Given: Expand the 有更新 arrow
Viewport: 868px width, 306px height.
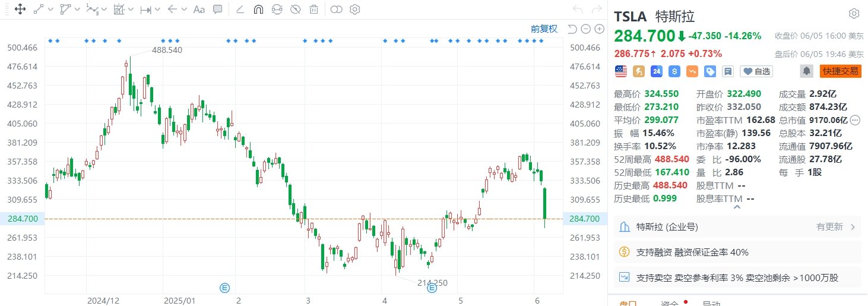Looking at the screenshot, I should tap(853, 226).
